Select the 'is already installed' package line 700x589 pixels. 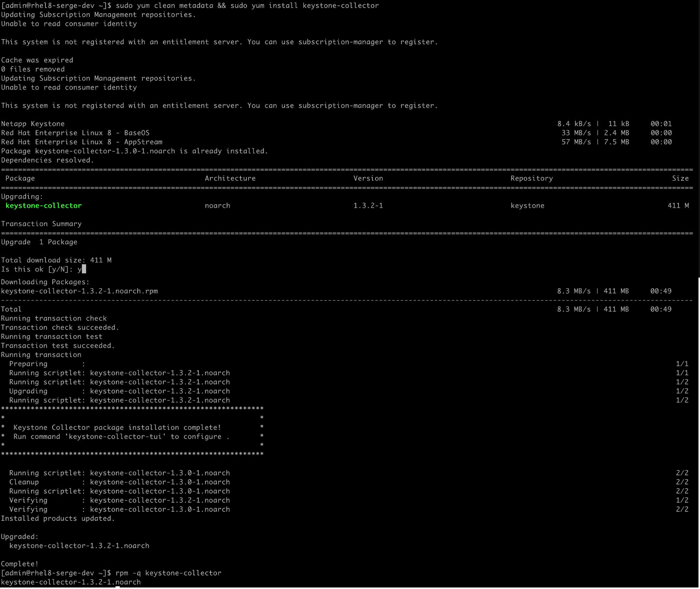click(x=135, y=151)
